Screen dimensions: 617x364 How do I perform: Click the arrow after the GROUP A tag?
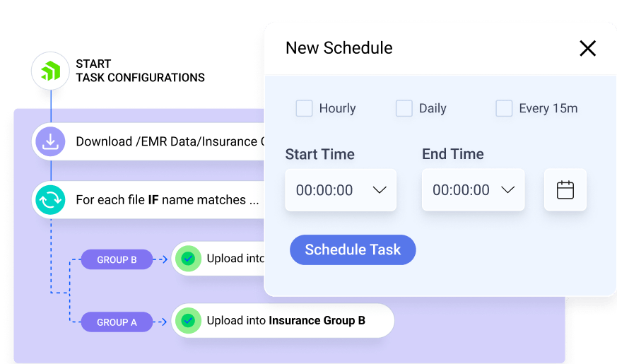tap(160, 322)
